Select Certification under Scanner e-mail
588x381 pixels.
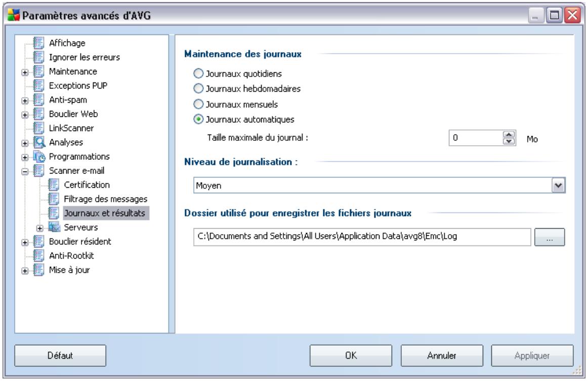coord(87,185)
